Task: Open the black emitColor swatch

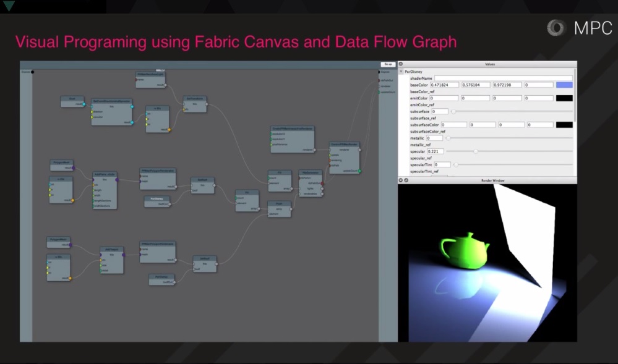Action: click(x=564, y=98)
